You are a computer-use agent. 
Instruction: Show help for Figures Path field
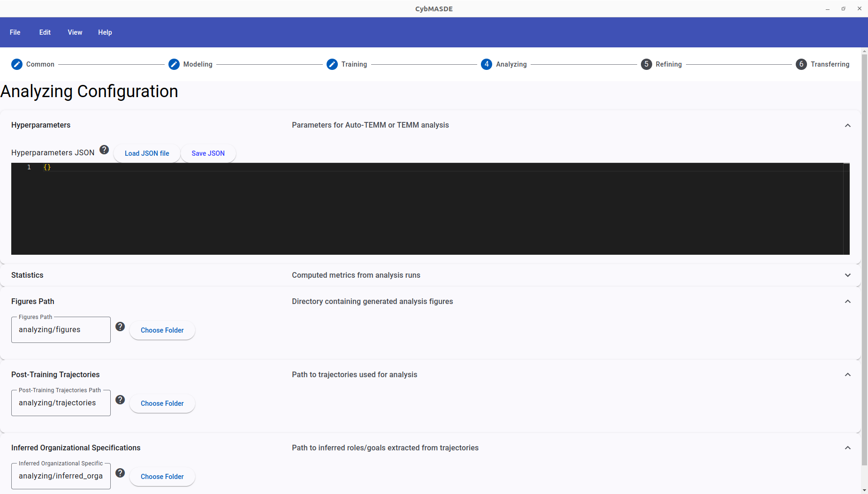point(120,327)
